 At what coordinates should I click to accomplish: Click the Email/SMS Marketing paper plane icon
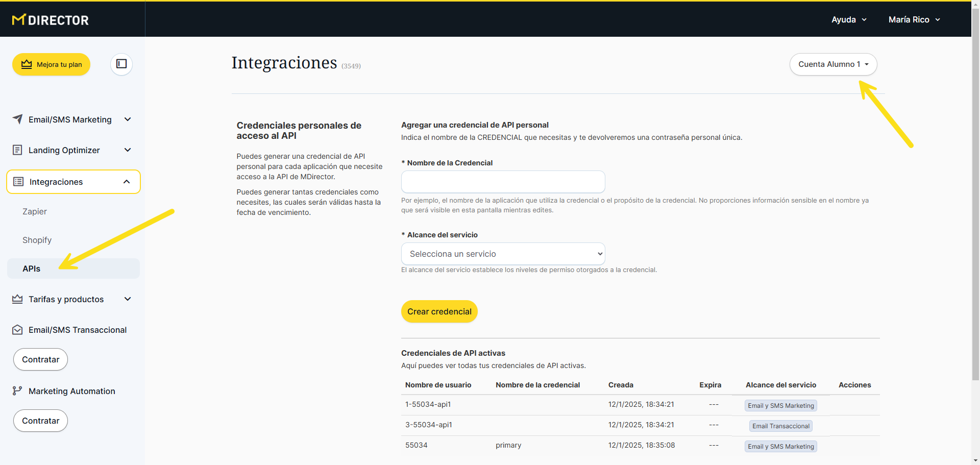17,119
